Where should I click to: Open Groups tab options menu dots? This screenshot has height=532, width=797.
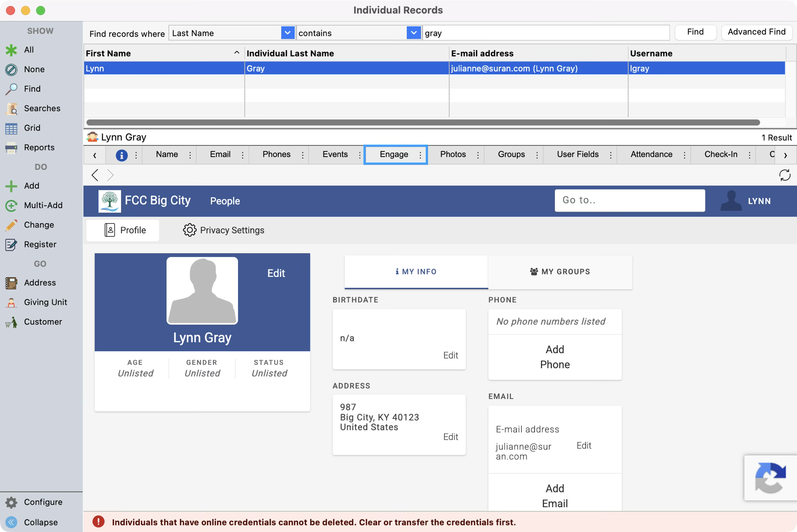coord(537,155)
